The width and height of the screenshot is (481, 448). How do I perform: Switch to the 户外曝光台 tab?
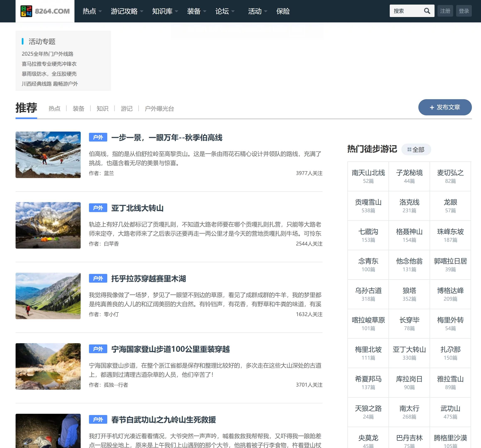click(159, 109)
